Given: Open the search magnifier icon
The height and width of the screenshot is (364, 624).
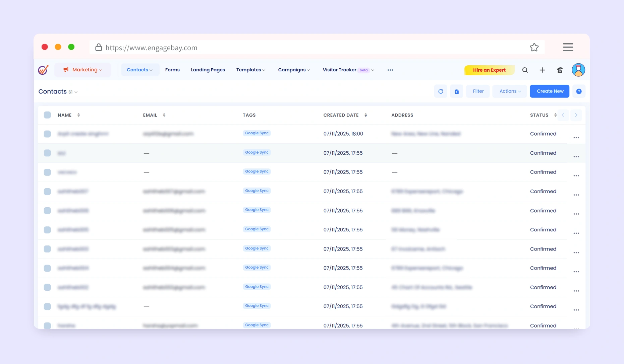Looking at the screenshot, I should pos(525,70).
